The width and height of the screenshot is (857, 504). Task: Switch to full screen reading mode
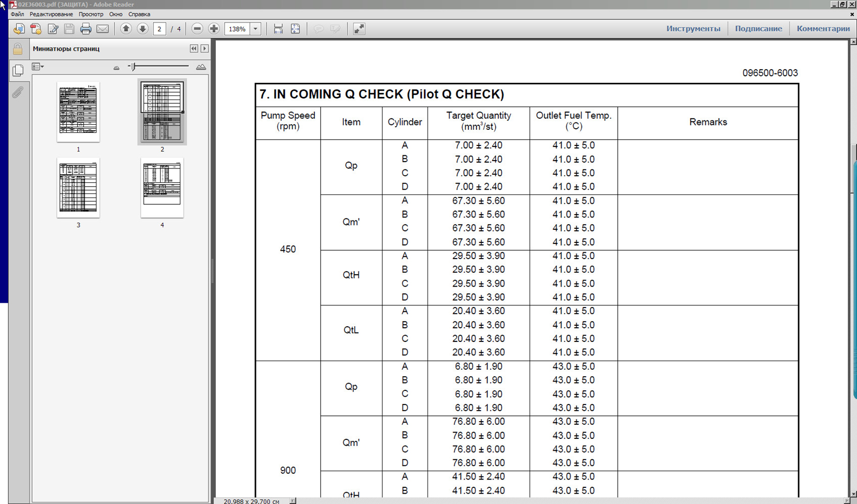pyautogui.click(x=359, y=29)
